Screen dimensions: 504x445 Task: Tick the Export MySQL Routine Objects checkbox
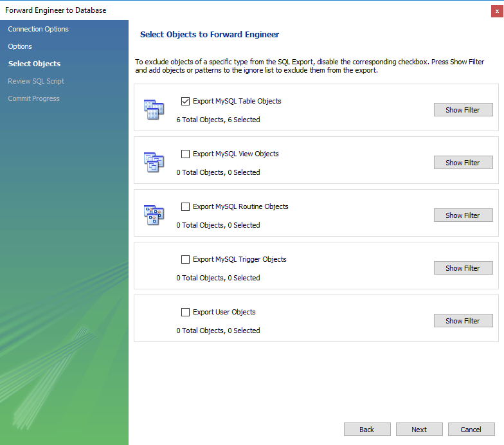[186, 206]
